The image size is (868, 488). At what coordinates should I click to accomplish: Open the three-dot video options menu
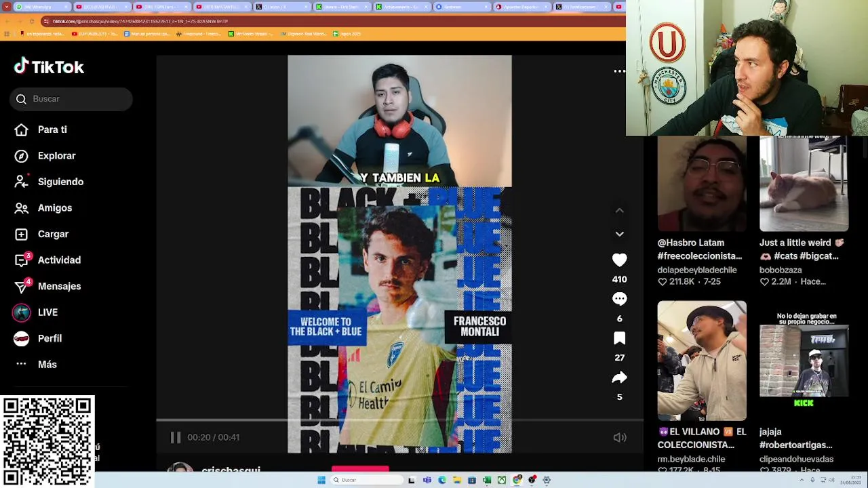click(x=619, y=71)
